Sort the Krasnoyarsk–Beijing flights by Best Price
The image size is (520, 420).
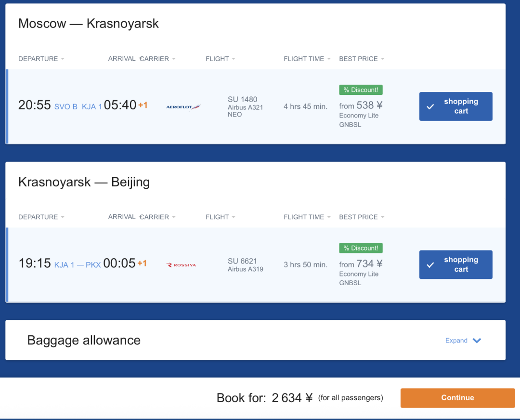pos(361,217)
